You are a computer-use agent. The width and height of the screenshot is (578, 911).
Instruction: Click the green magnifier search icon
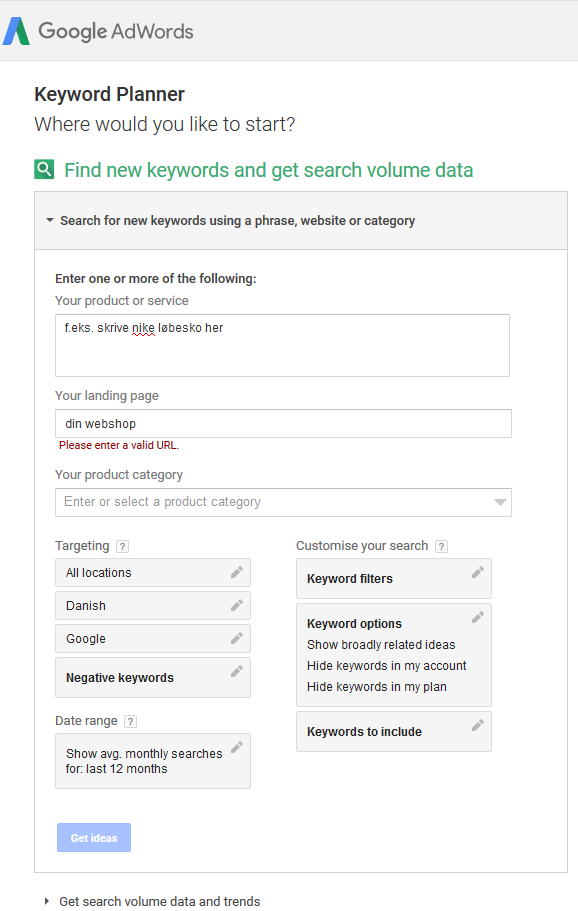44,169
